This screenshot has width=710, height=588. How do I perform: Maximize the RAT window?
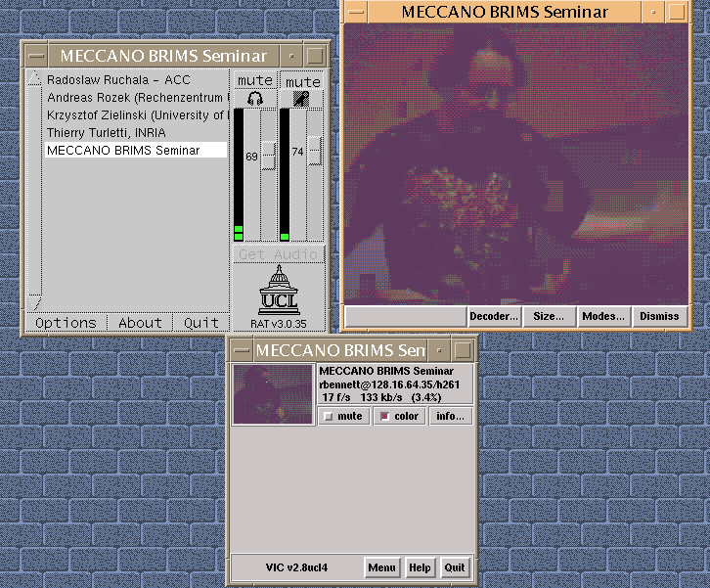tap(315, 56)
